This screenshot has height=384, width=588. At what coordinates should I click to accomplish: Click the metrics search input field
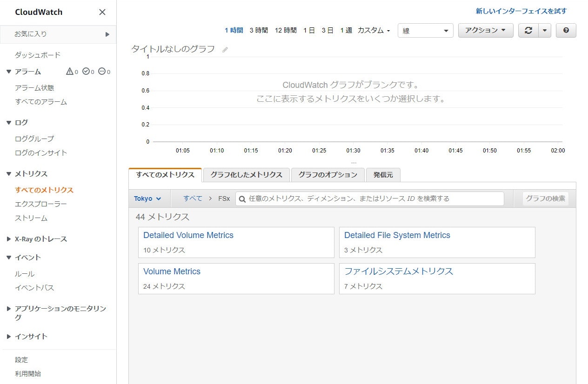(x=370, y=199)
